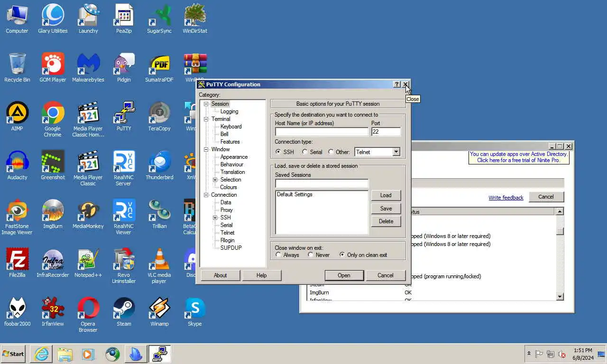Open Greenshot desktop shortcut
Image resolution: width=607 pixels, height=364 pixels.
pyautogui.click(x=53, y=165)
